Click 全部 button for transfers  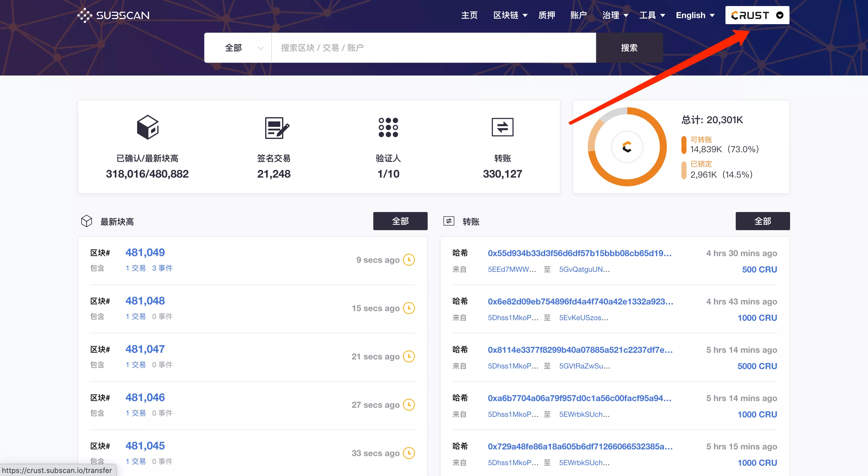[762, 221]
